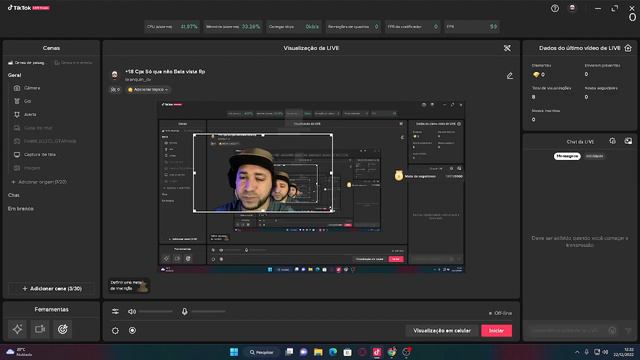This screenshot has height=360, width=640.
Task: Open LIVE chat settings icon
Action: point(612,141)
